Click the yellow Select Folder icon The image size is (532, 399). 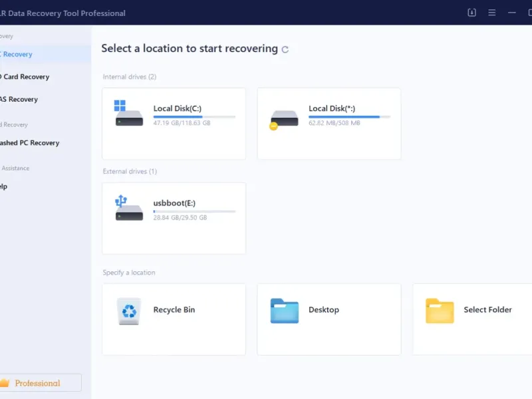[440, 311]
